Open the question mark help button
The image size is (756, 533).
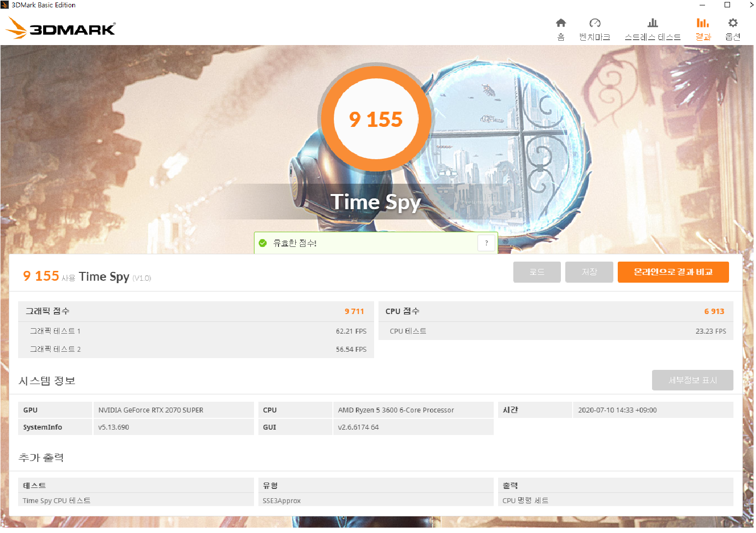tap(486, 243)
